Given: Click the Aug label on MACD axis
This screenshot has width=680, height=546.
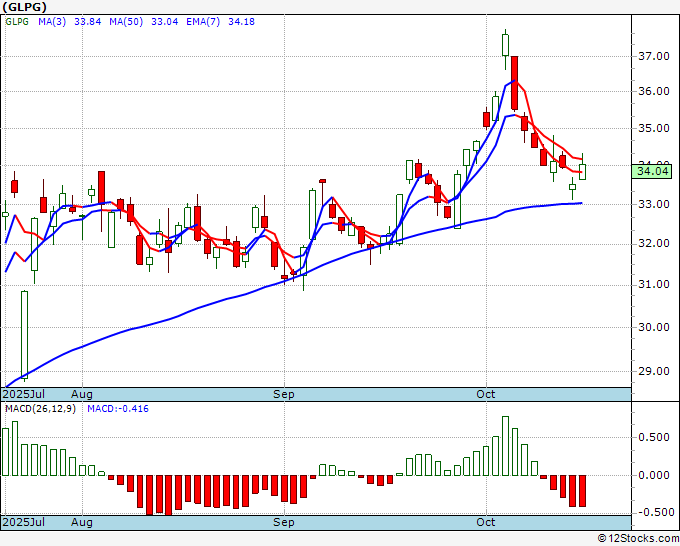Looking at the screenshot, I should point(82,522).
